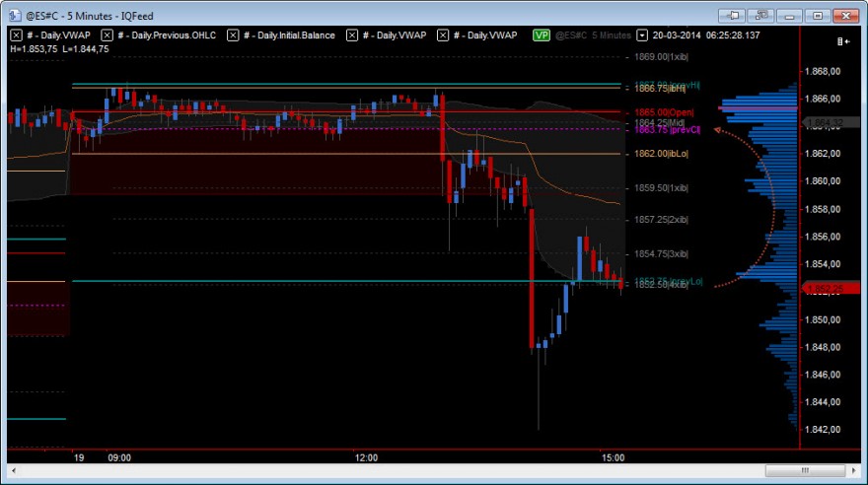
Task: Click the 1859.50|1xib| level label
Action: (x=661, y=188)
